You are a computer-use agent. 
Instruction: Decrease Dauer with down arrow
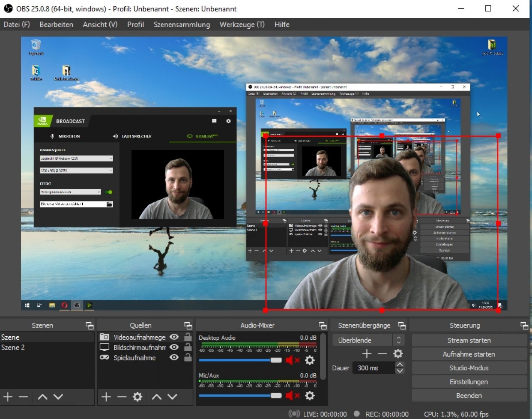(x=400, y=371)
